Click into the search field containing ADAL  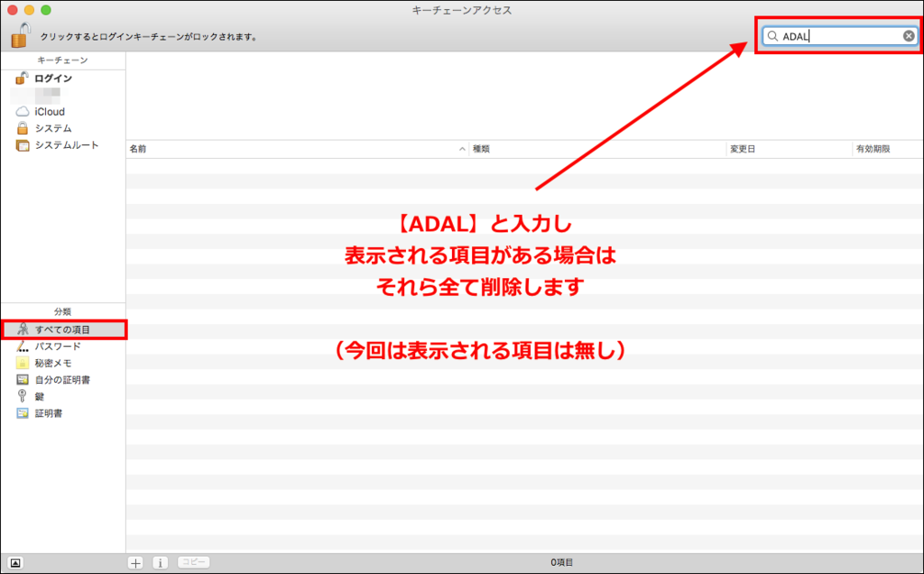[840, 36]
